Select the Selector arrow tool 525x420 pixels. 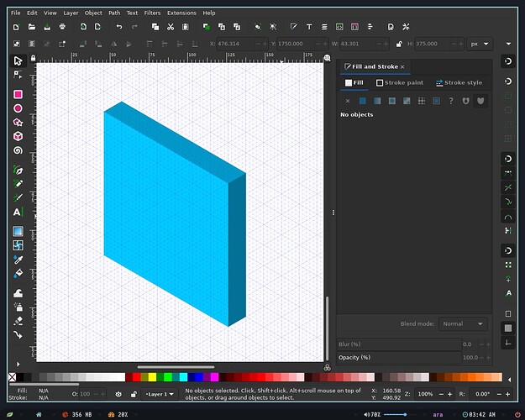point(18,61)
